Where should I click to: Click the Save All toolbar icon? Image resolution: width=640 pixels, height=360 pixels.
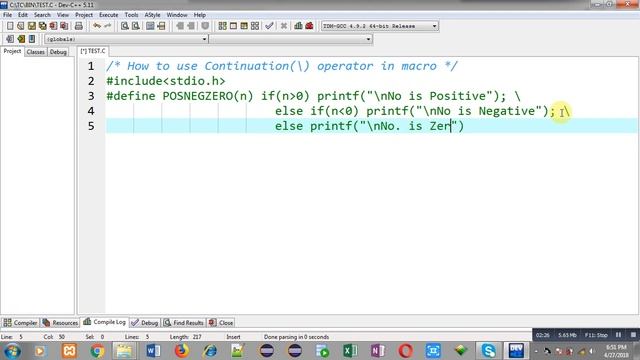tap(42, 26)
